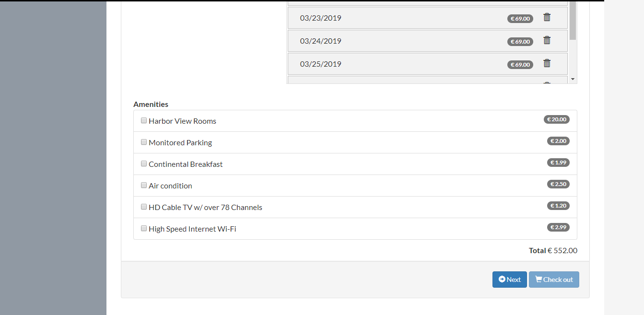This screenshot has width=644, height=315.
Task: Toggle HD Cable TV checkbox
Action: (144, 207)
